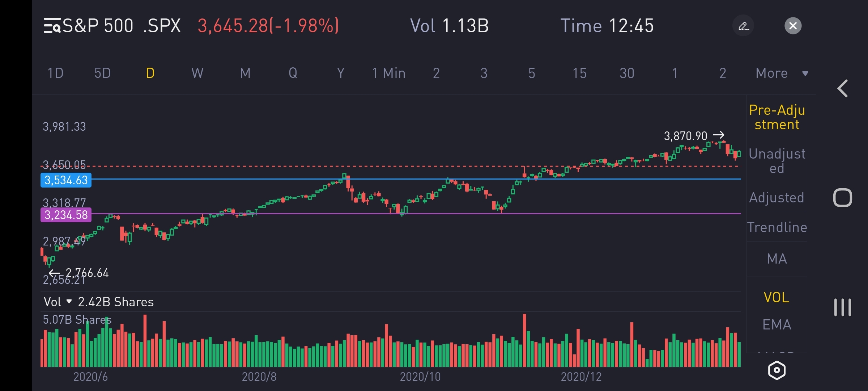868x391 pixels.
Task: Select Pre-Adjustment price mode
Action: [776, 117]
